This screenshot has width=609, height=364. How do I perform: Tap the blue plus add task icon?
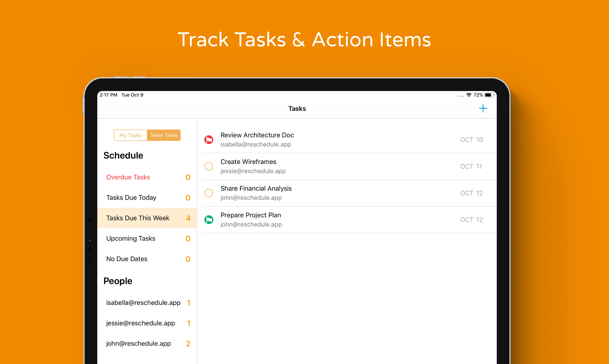click(483, 108)
